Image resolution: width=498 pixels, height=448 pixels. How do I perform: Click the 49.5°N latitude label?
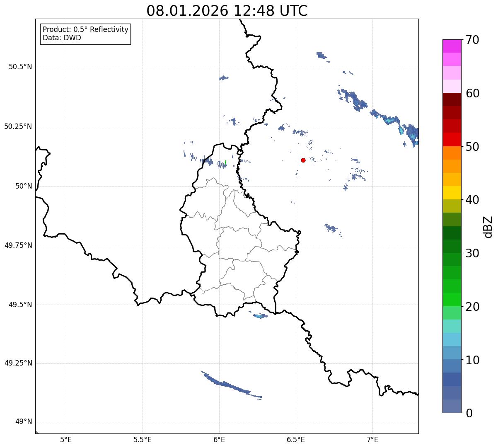tap(20, 305)
